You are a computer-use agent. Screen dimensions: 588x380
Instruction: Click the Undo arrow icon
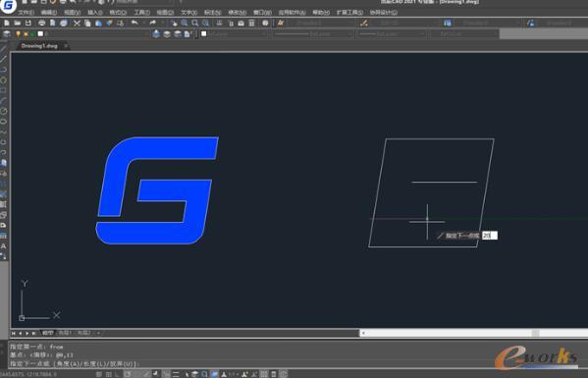click(x=134, y=23)
